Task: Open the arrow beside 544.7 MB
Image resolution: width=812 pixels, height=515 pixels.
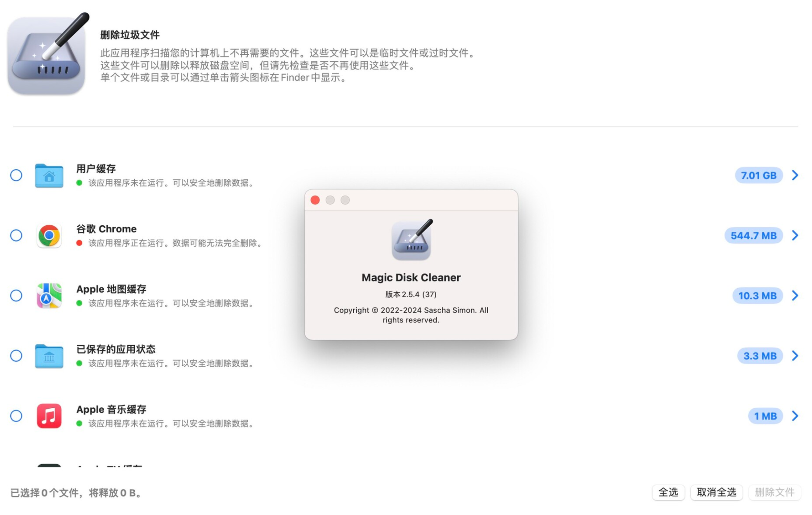Action: pos(795,236)
